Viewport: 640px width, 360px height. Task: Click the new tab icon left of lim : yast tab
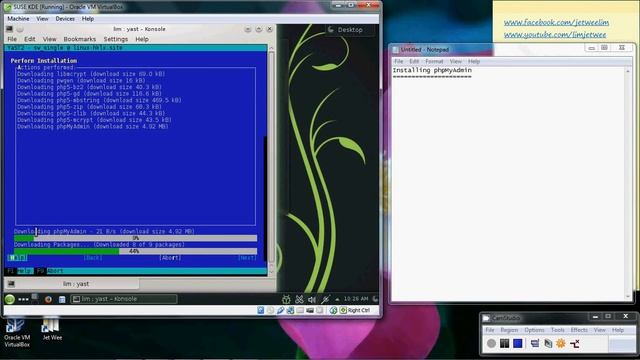tap(11, 284)
